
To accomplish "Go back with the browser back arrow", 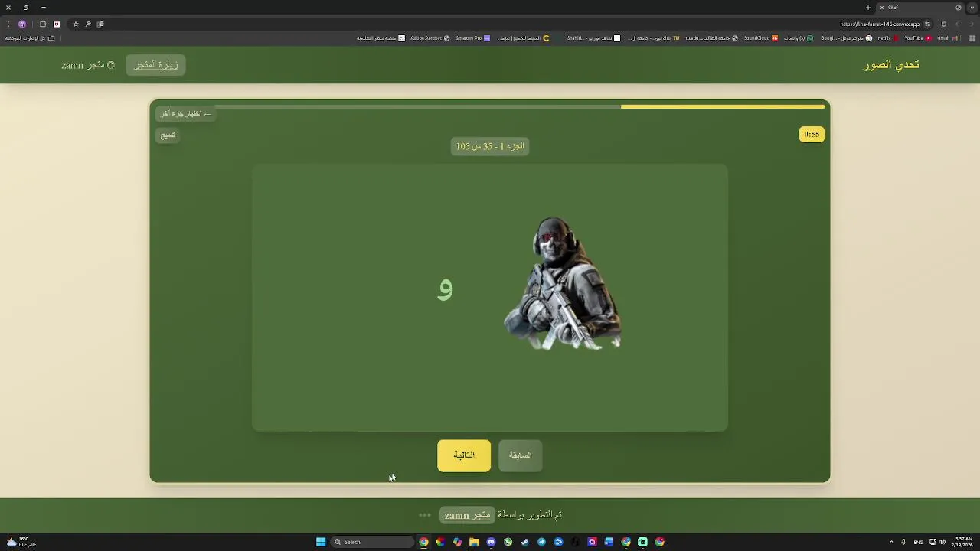I will click(x=972, y=24).
